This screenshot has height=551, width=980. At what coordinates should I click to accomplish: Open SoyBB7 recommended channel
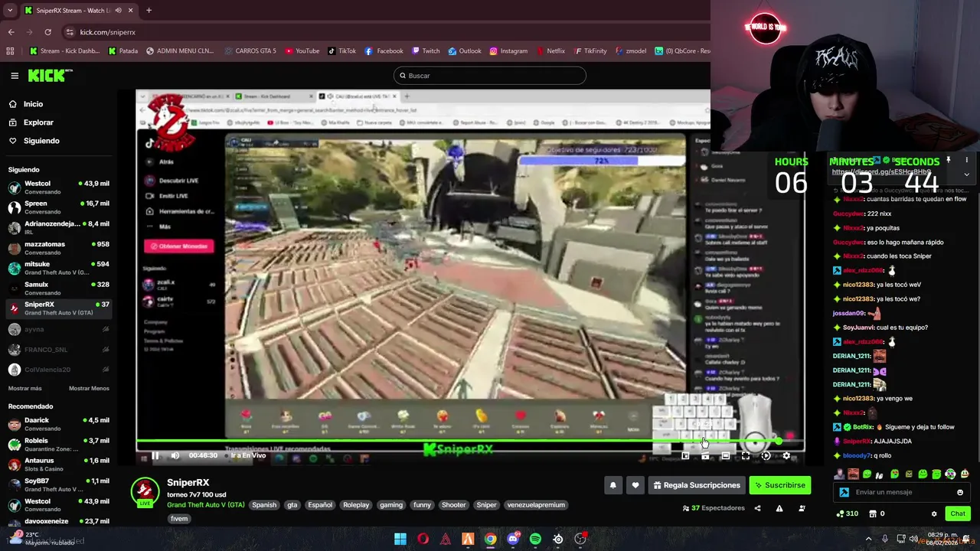point(58,485)
